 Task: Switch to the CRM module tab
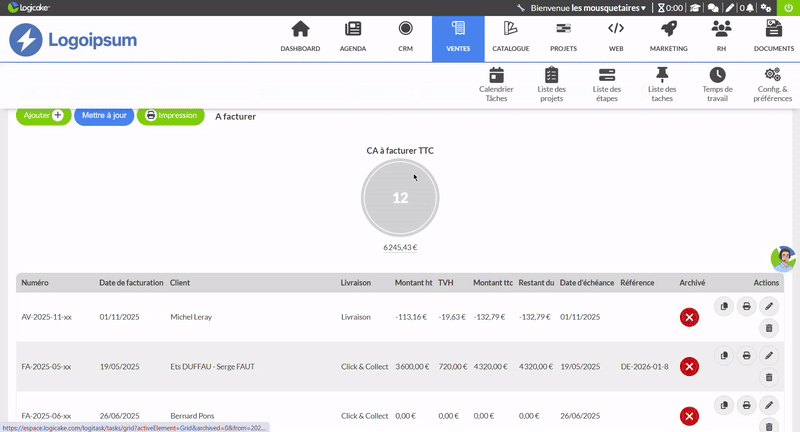(x=405, y=37)
